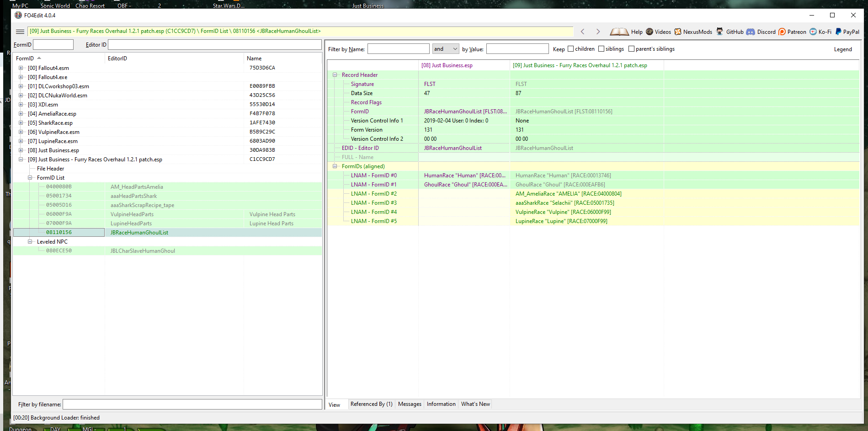Select record 05001734 aaaHeadPartsShark

[x=167, y=196]
